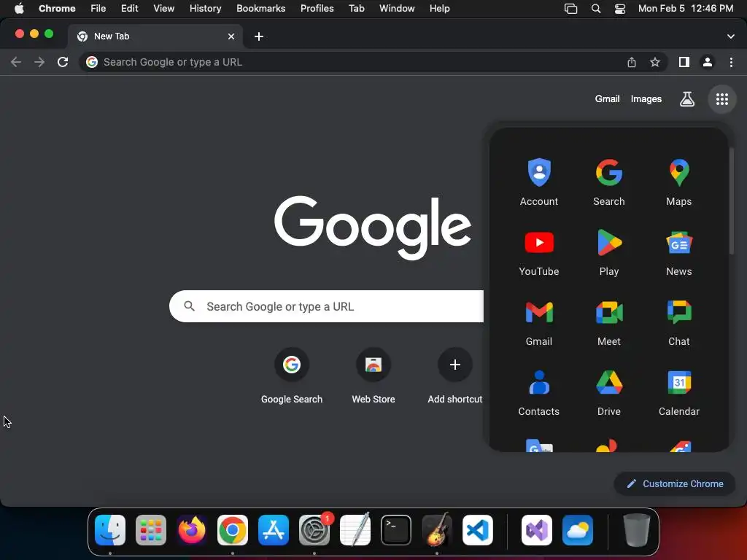Open Web Store shortcut tile
747x560 pixels.
click(373, 376)
